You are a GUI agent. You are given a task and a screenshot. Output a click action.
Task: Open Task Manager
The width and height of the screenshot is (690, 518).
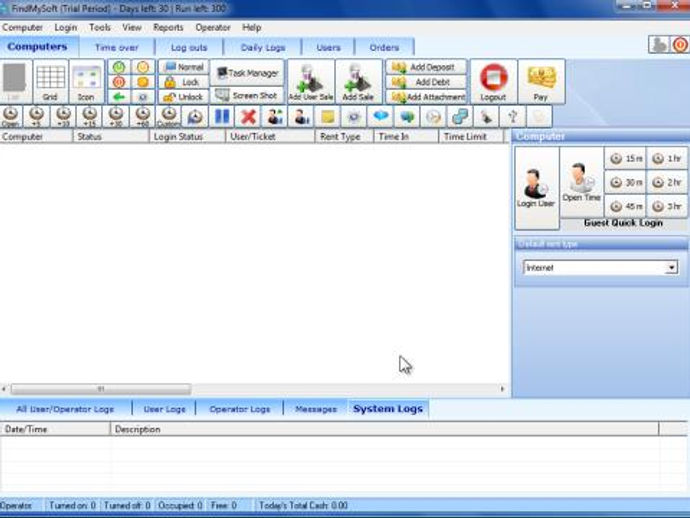pos(247,73)
